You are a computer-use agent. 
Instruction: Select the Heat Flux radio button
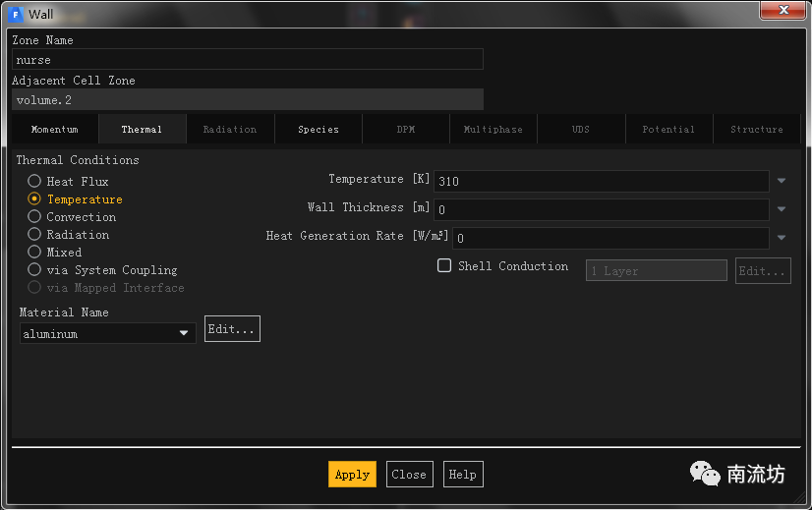[34, 182]
